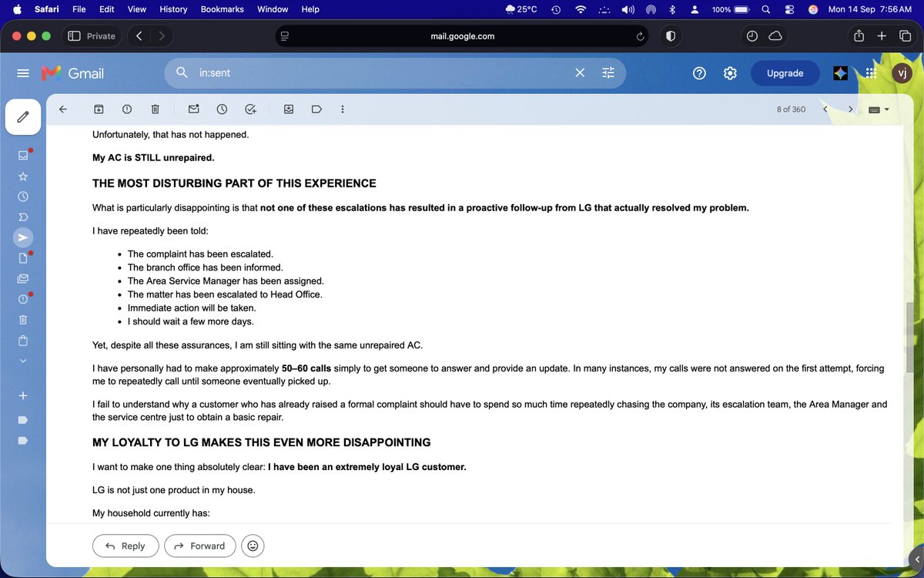Screen dimensions: 924x578
Task: Click the Upgrade button
Action: click(785, 73)
